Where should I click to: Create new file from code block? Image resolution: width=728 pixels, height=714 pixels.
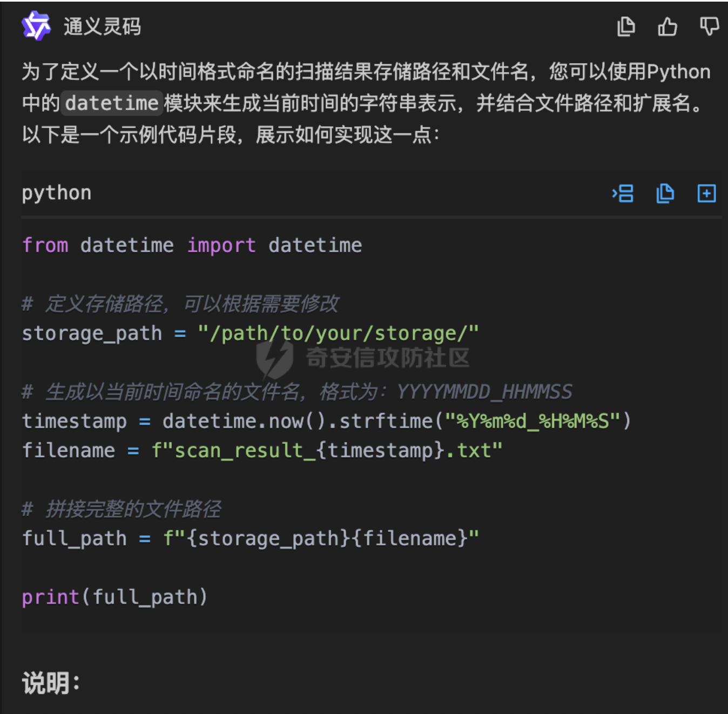[706, 193]
